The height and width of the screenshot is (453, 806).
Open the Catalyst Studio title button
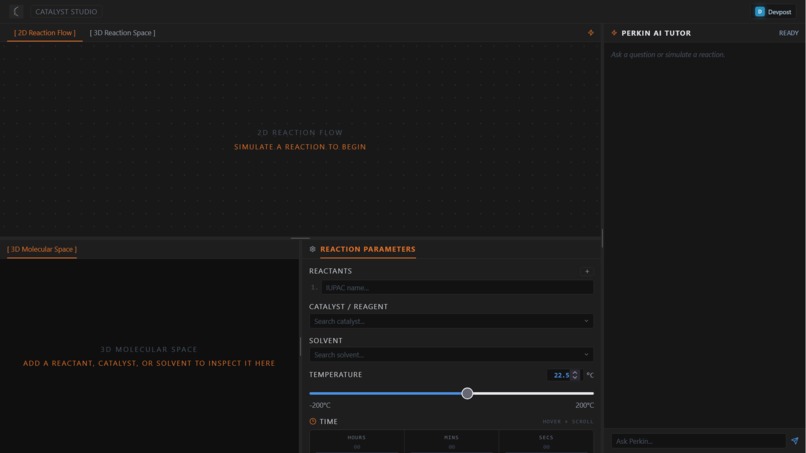click(x=66, y=11)
